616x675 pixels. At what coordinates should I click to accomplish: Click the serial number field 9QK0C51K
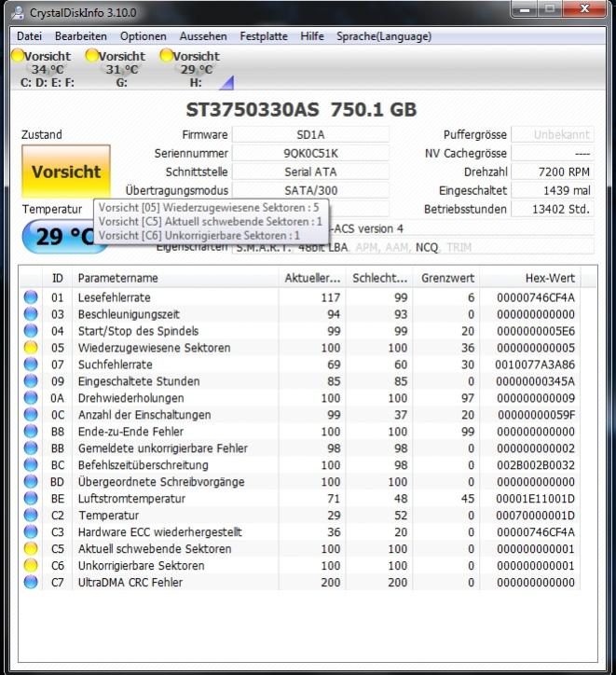[310, 153]
